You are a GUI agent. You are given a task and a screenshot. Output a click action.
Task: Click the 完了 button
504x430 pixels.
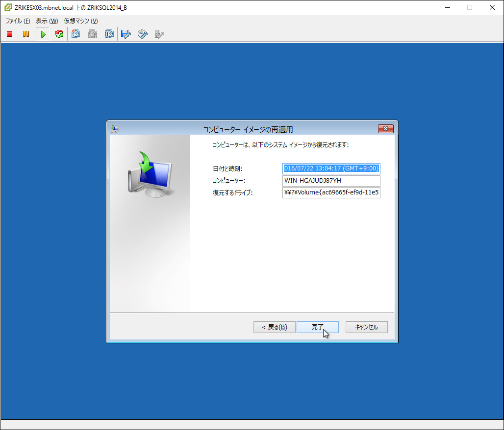[x=317, y=327]
